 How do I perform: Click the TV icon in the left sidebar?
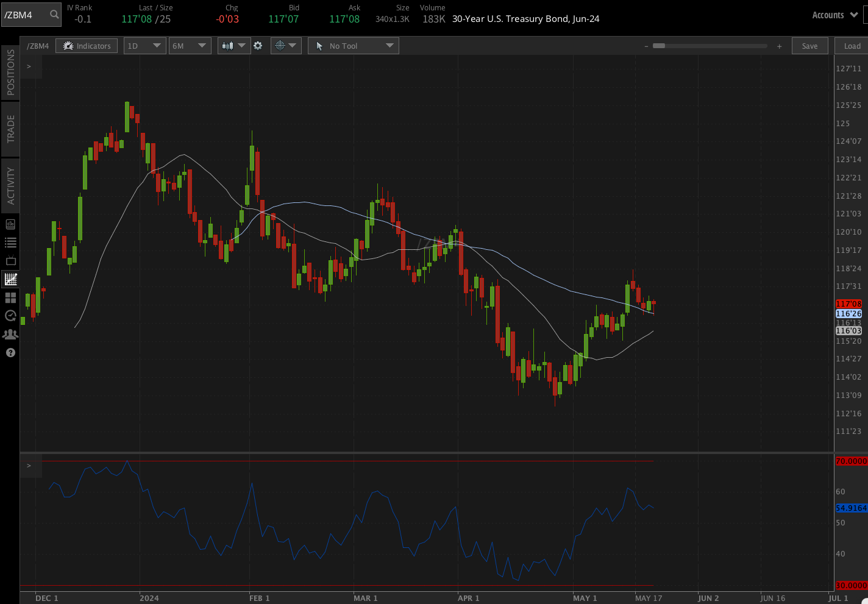click(10, 261)
